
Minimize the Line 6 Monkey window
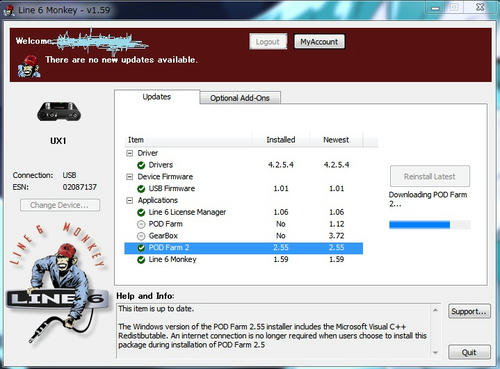click(x=436, y=8)
